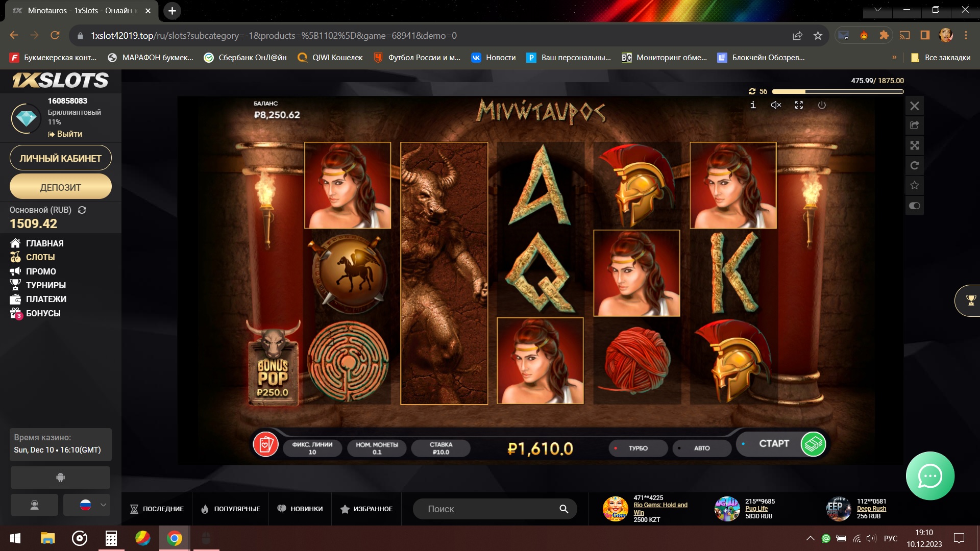Screen dimensions: 980x551
Task: Click the red gamble cards icon
Action: 265,445
